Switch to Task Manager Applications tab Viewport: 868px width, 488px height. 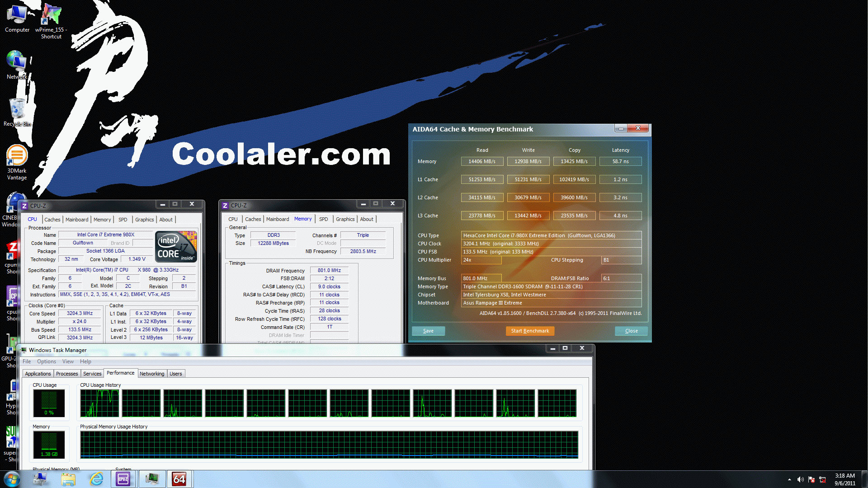pos(38,374)
